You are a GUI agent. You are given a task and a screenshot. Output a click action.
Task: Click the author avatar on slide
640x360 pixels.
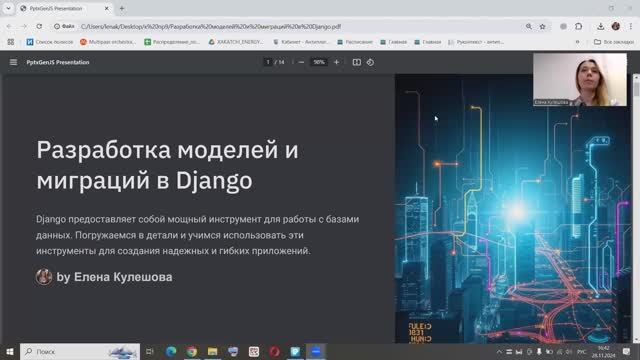tap(43, 277)
